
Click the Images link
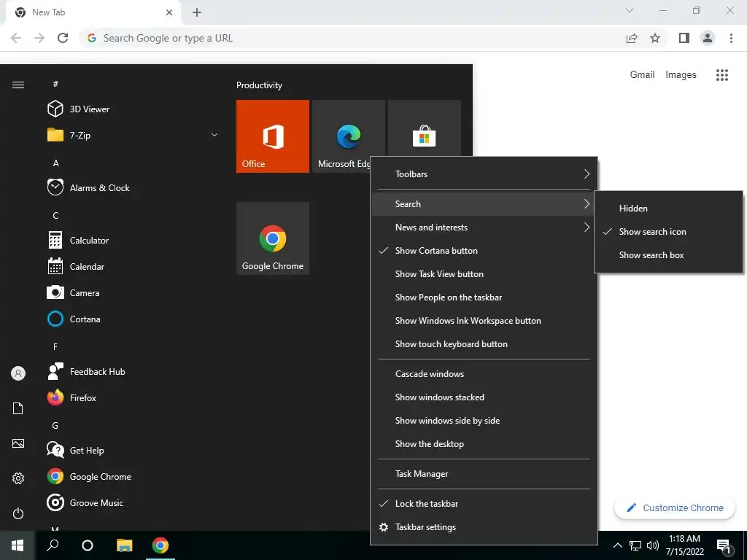681,75
